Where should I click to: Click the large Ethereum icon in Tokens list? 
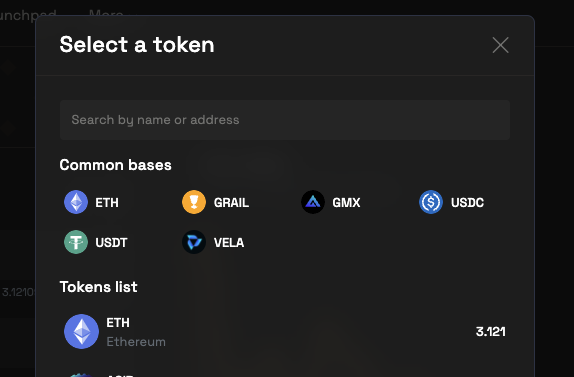click(81, 332)
